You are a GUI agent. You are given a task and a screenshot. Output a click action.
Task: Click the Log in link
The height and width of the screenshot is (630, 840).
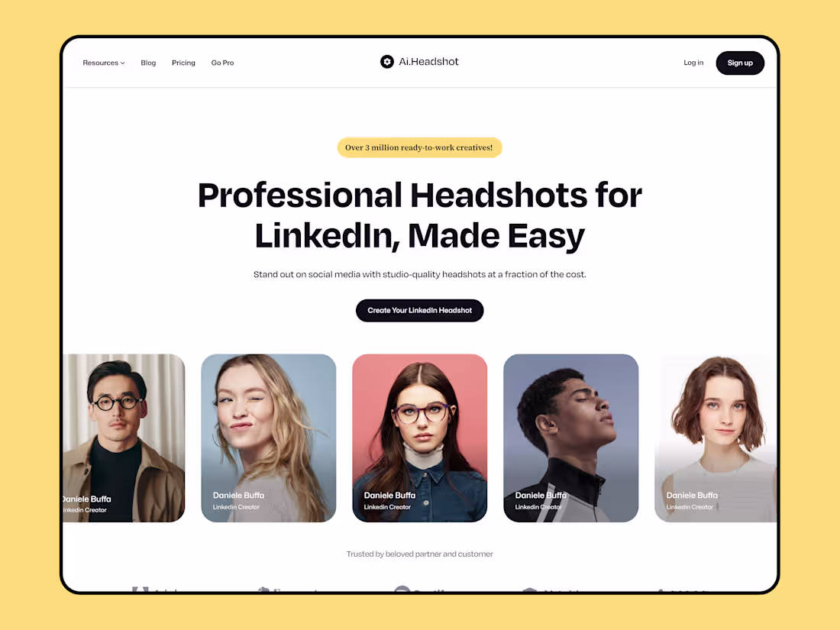point(693,63)
